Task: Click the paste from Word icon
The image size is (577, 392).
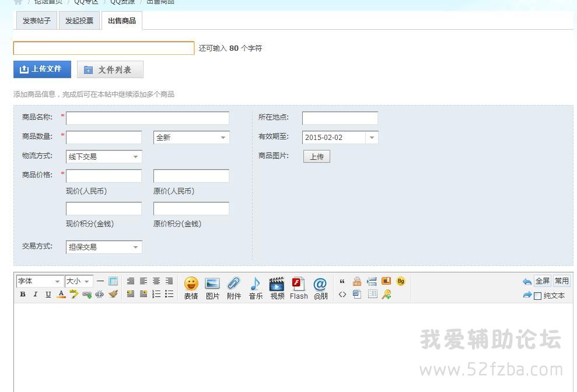Action: click(357, 294)
